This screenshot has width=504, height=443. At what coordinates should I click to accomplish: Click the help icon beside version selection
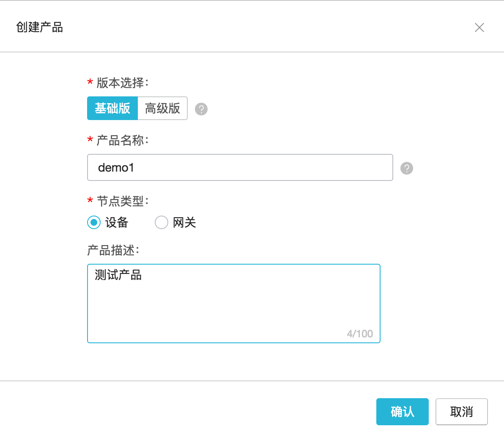pyautogui.click(x=201, y=109)
